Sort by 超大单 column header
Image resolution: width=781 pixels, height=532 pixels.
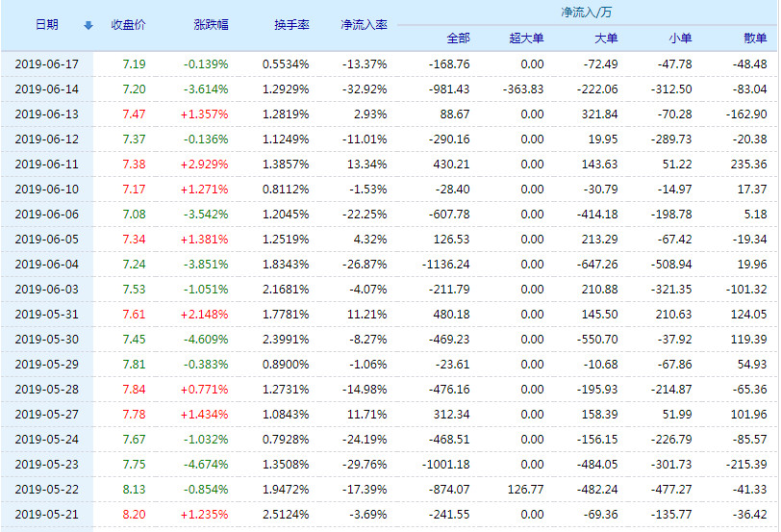pos(526,38)
